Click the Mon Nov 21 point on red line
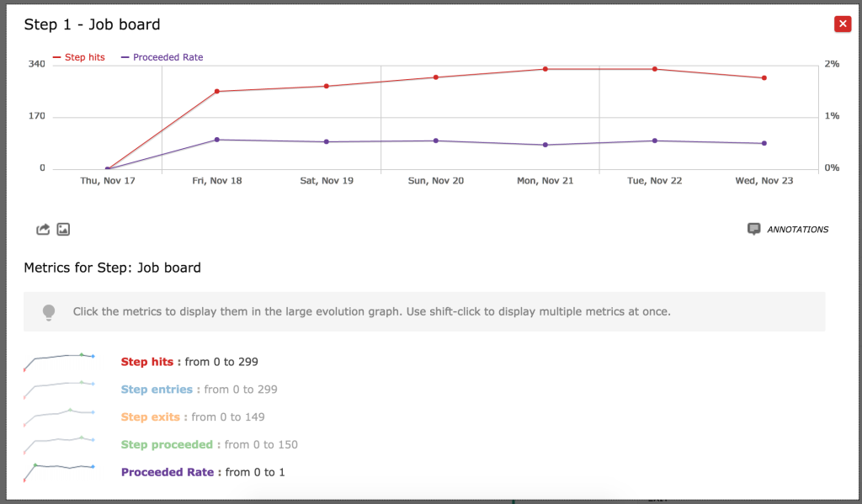Viewport: 862px width, 504px height. pos(545,70)
